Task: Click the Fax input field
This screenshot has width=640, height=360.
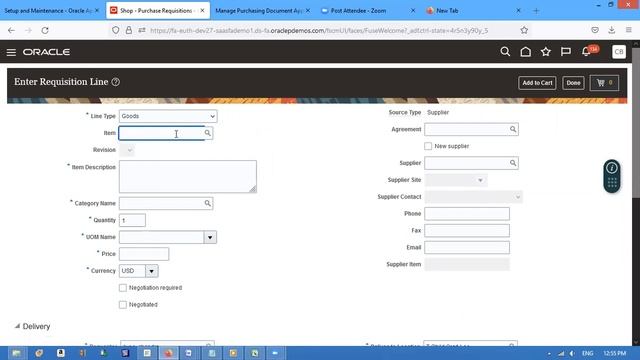Action: [x=467, y=231]
